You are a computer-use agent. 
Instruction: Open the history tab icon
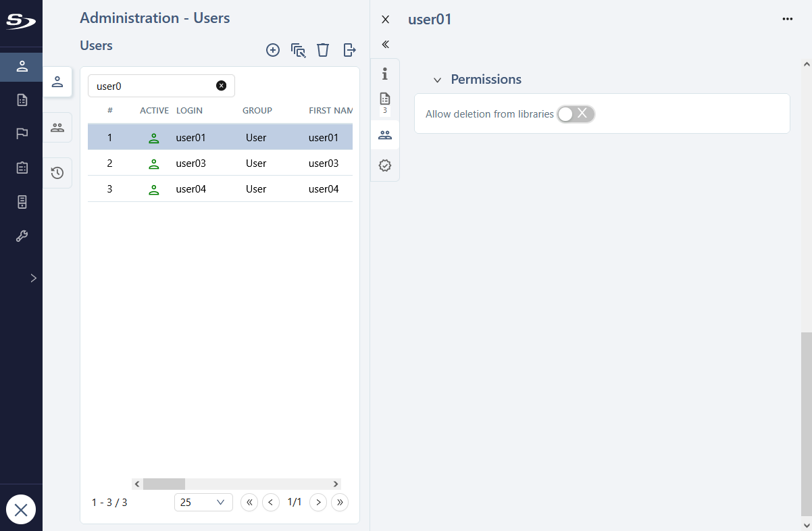pyautogui.click(x=57, y=173)
